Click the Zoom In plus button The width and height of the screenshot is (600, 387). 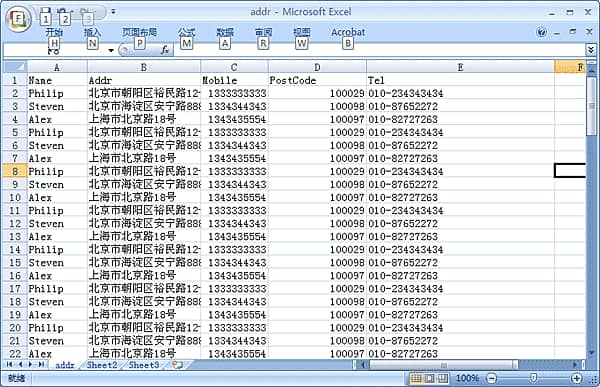(x=576, y=379)
